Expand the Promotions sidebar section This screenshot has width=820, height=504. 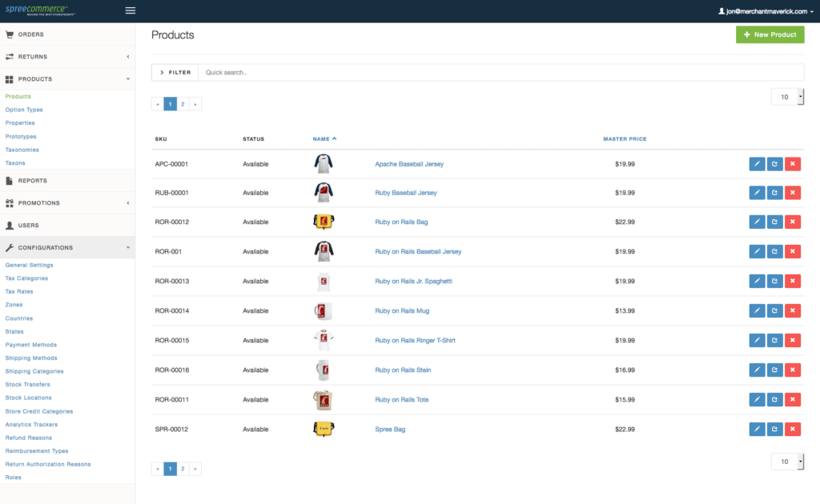(67, 202)
